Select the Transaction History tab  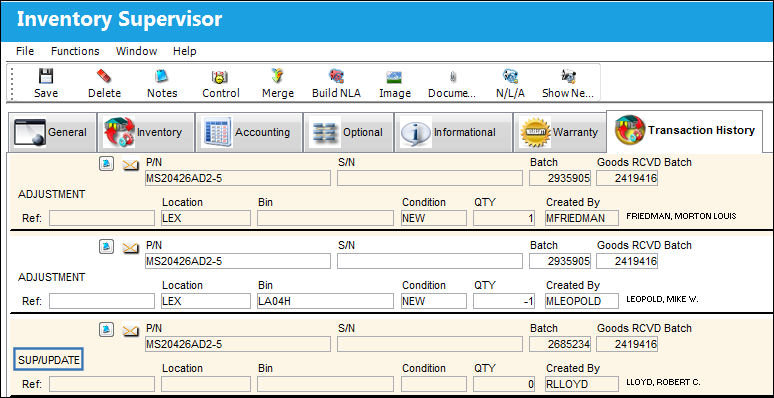[x=685, y=131]
